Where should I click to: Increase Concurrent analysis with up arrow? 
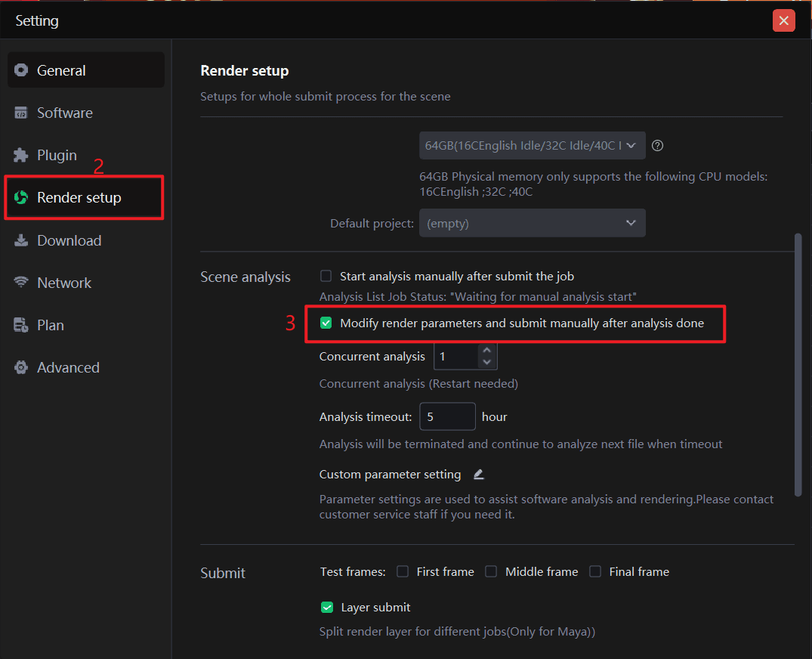pos(486,351)
